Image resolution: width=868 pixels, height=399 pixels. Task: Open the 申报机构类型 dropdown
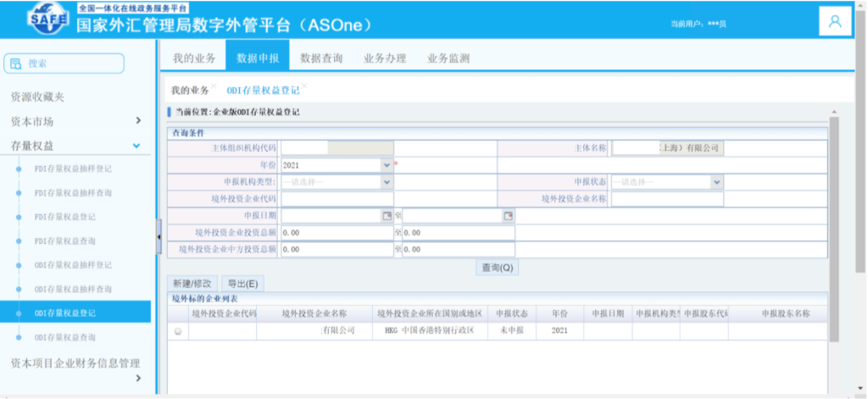tap(387, 181)
